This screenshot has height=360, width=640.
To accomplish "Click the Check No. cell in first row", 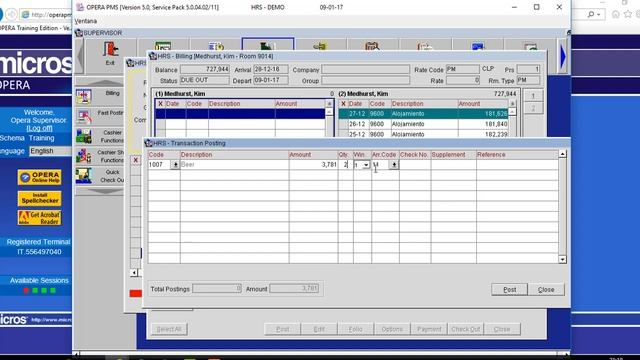I will [x=414, y=164].
